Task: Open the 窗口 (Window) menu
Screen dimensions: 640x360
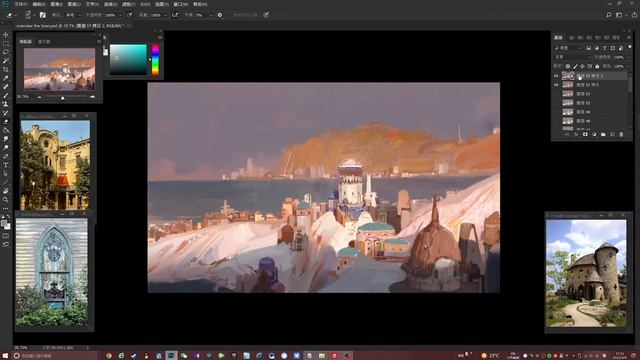Action: point(181,4)
